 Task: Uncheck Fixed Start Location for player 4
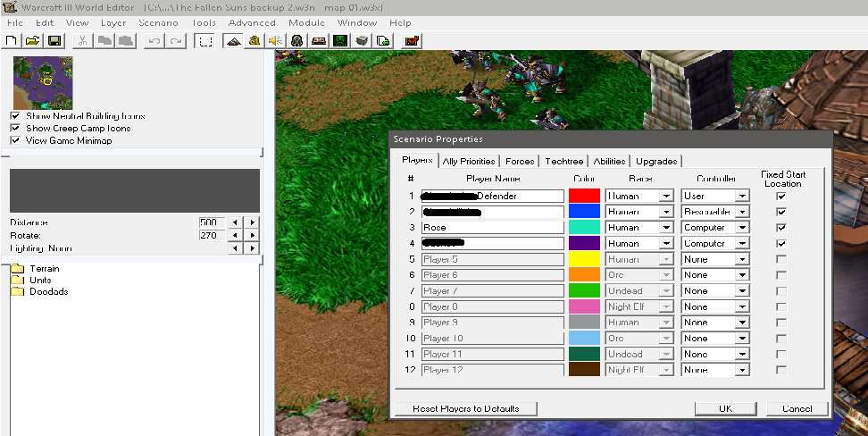coord(781,243)
